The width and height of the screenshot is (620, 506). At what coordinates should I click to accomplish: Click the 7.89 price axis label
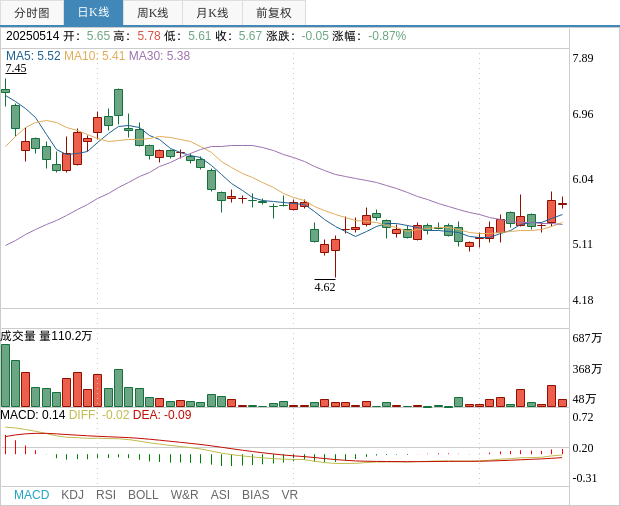tap(583, 58)
